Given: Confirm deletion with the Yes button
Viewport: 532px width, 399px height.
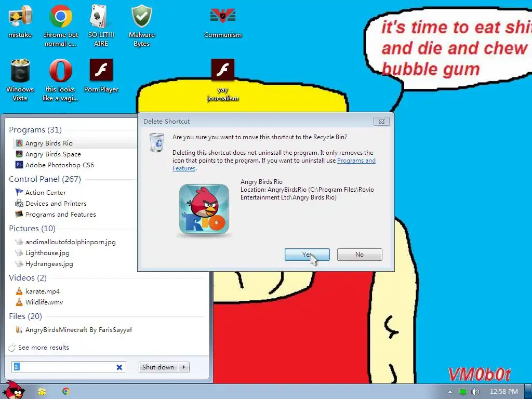Looking at the screenshot, I should 307,255.
